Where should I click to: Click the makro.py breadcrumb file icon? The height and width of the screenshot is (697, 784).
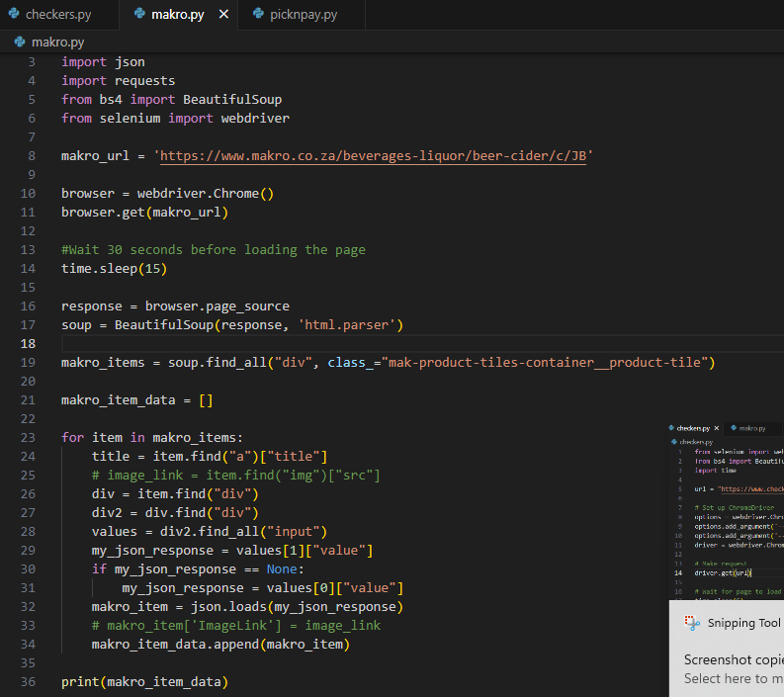(x=20, y=42)
